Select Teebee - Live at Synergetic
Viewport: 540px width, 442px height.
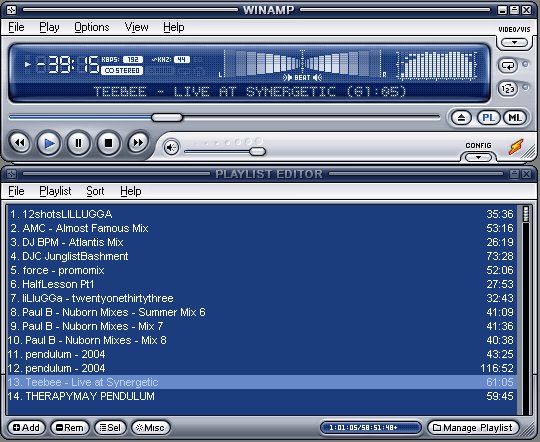point(262,382)
